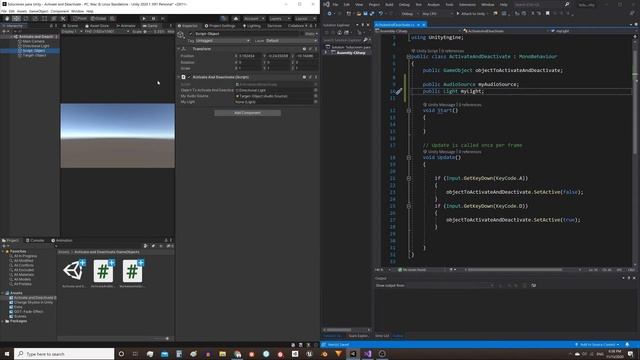Click the Unity Play button
Image resolution: width=640 pixels, height=360 pixels.
click(144, 18)
